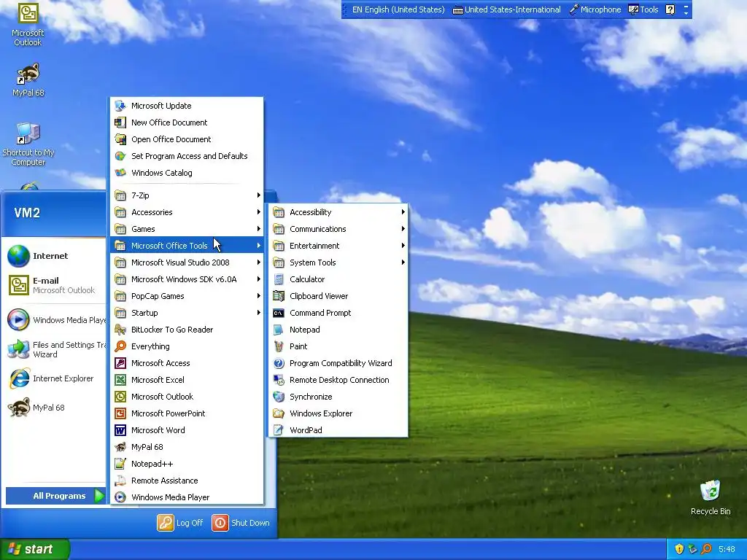Image resolution: width=747 pixels, height=560 pixels.
Task: Launch MyPal 68 from the programs list
Action: [x=186, y=447]
